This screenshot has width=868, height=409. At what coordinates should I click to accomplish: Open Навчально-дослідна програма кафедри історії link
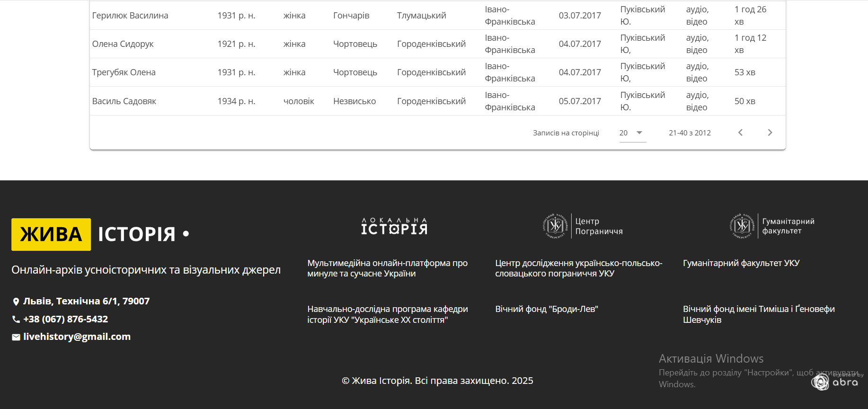click(387, 314)
